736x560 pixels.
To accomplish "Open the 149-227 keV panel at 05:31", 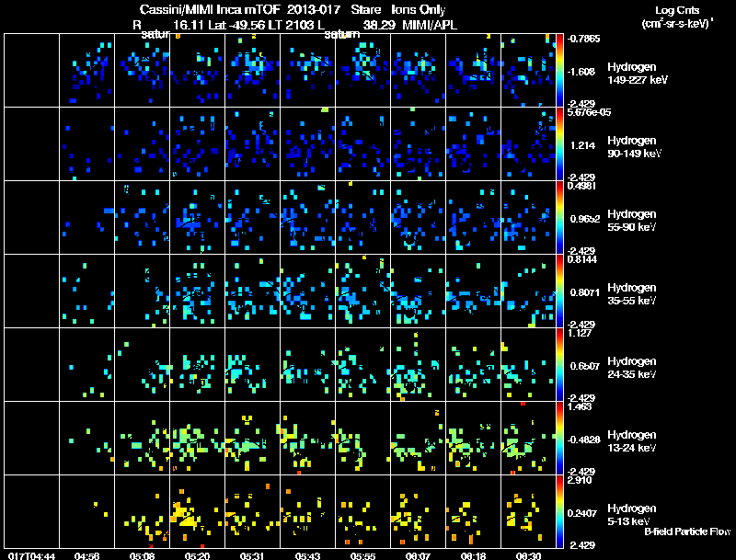I will 252,71.
